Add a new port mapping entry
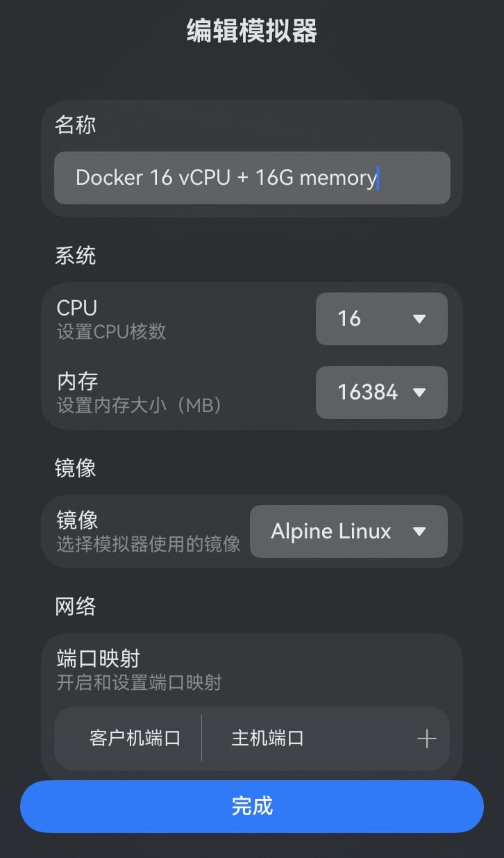504x858 pixels. (426, 739)
